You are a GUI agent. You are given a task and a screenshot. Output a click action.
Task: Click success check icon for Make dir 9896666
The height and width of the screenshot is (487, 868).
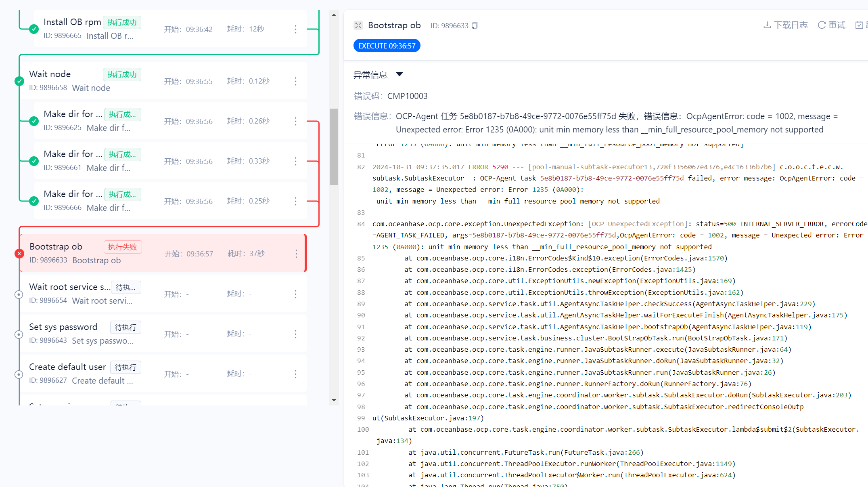click(34, 201)
